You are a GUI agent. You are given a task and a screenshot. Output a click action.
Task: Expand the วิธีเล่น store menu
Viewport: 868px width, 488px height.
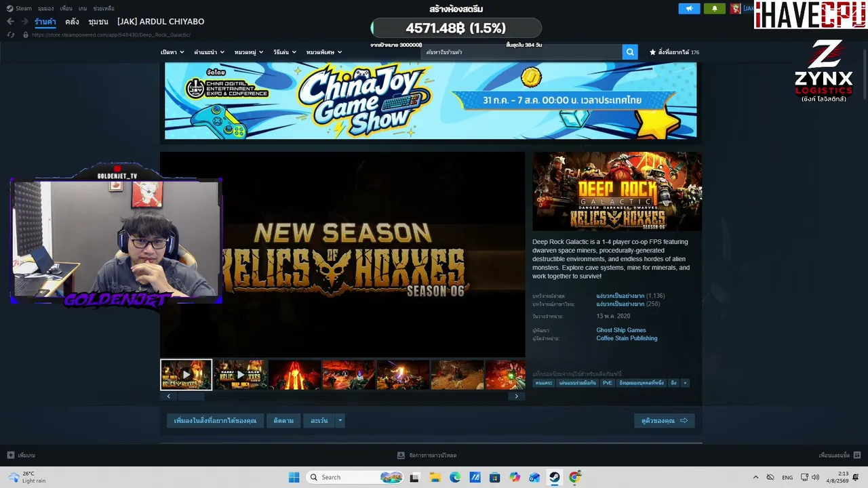(284, 52)
